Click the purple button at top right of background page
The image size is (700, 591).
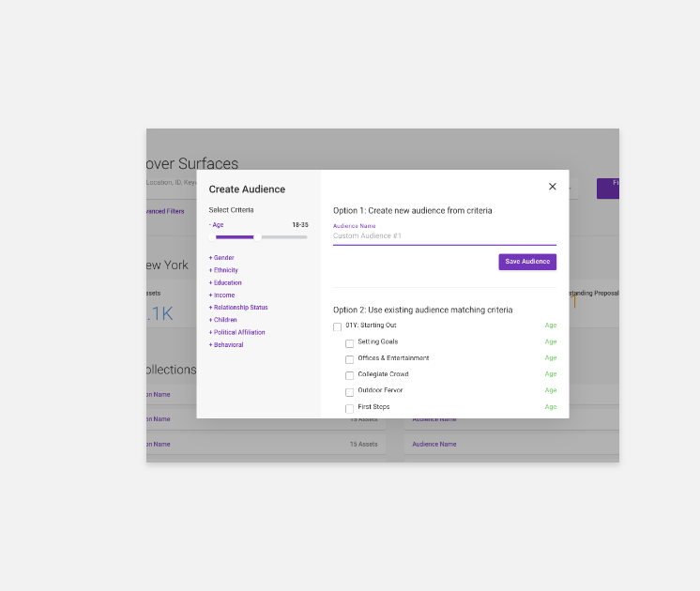click(608, 189)
